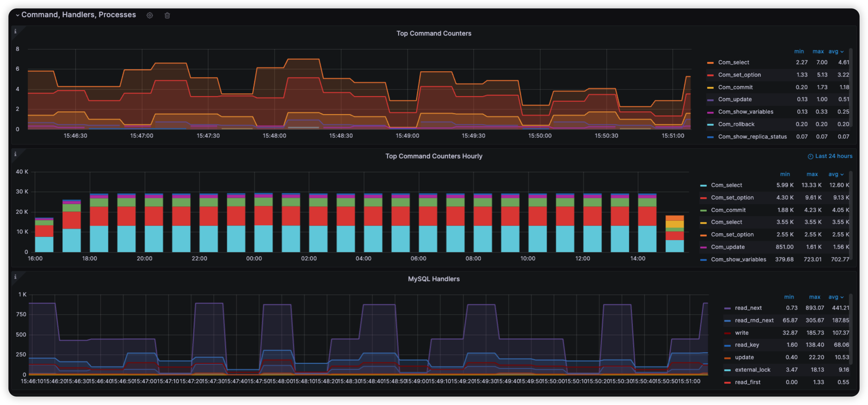Toggle external_lock series in MySQL Handlers legend
This screenshot has height=405, width=868.
pos(753,370)
